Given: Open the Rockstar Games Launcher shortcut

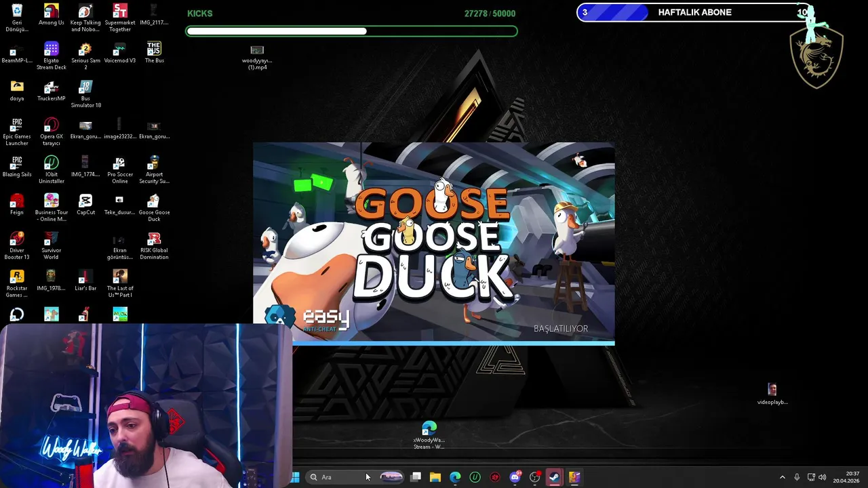Looking at the screenshot, I should pos(17,283).
